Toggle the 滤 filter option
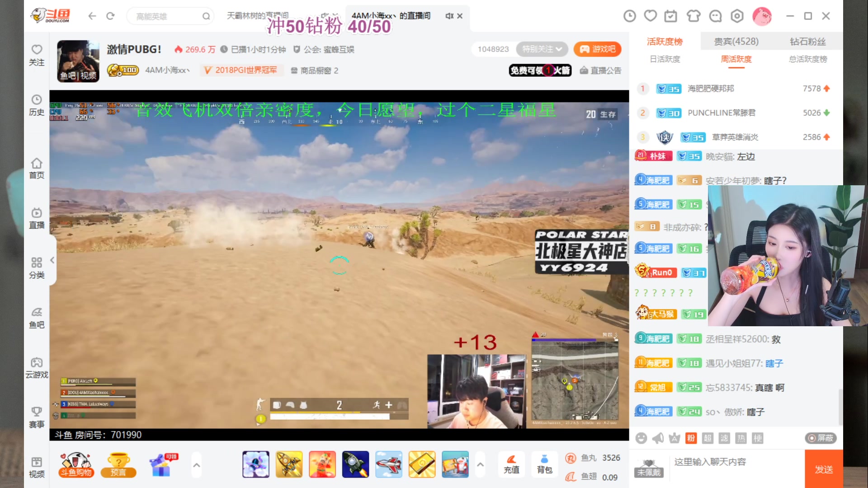Screen dimensions: 868x488 point(724,438)
